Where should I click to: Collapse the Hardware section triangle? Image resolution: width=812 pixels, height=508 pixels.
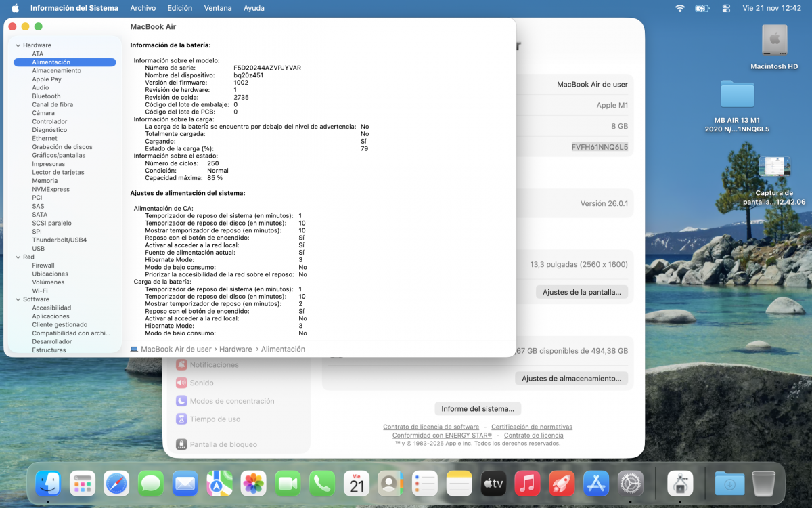pyautogui.click(x=18, y=45)
